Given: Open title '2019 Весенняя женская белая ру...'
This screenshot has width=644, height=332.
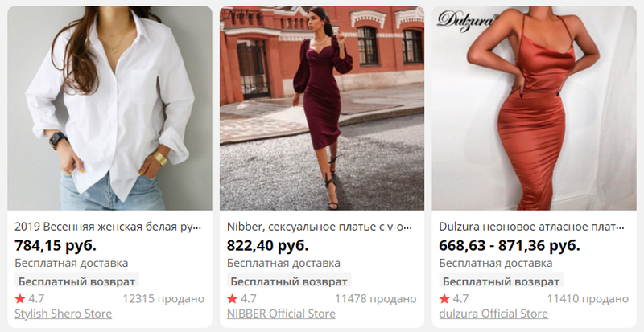Looking at the screenshot, I should pos(109,227).
